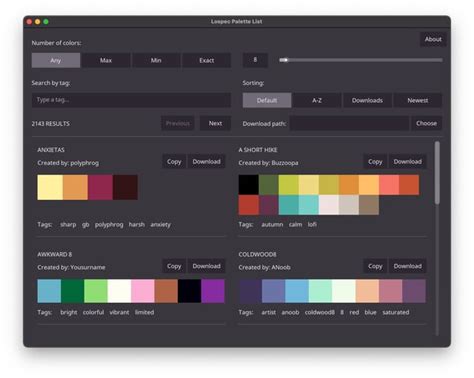The width and height of the screenshot is (474, 378).
Task: Focus the Search by tag input
Action: (131, 100)
